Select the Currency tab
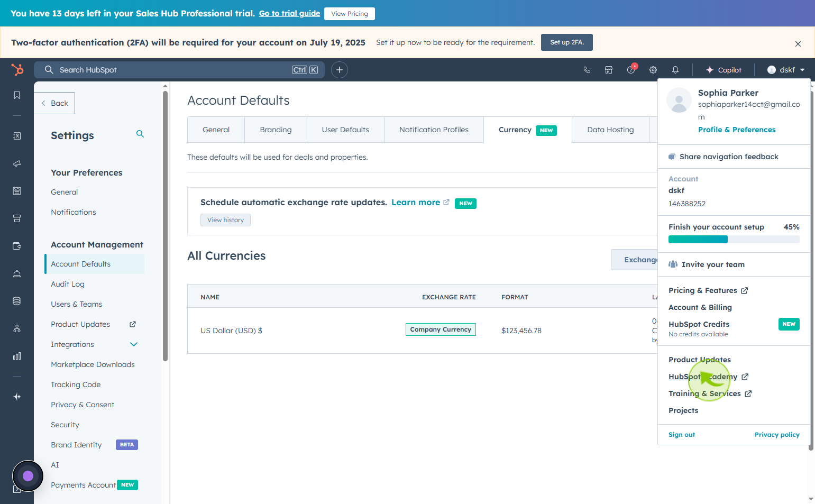 [x=528, y=130]
